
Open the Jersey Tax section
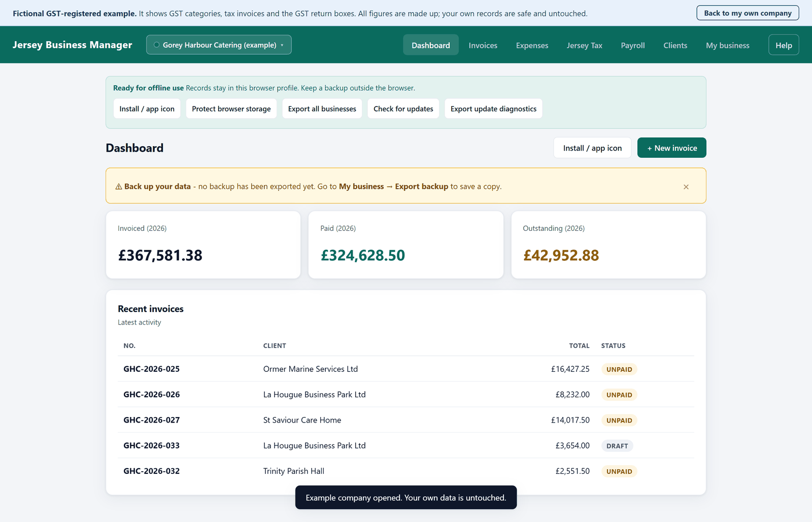[x=584, y=45]
